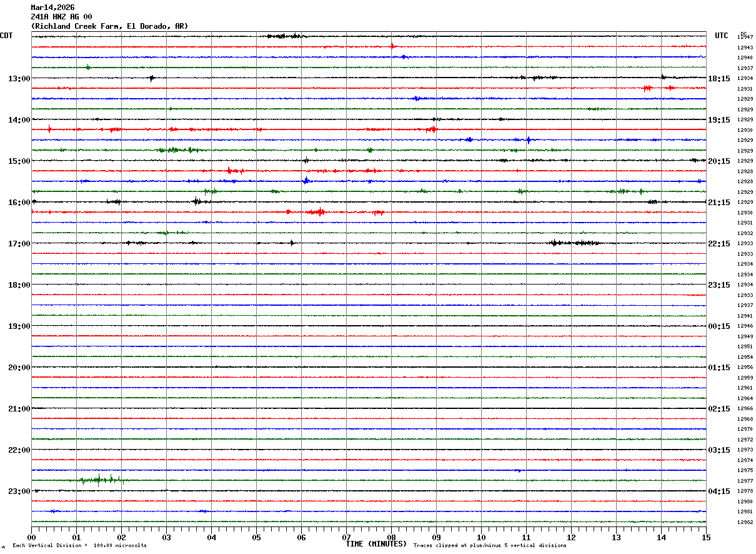Select the Z41A HNZ AG 00 station label
Screen dimensions: 756x554
pyautogui.click(x=61, y=17)
